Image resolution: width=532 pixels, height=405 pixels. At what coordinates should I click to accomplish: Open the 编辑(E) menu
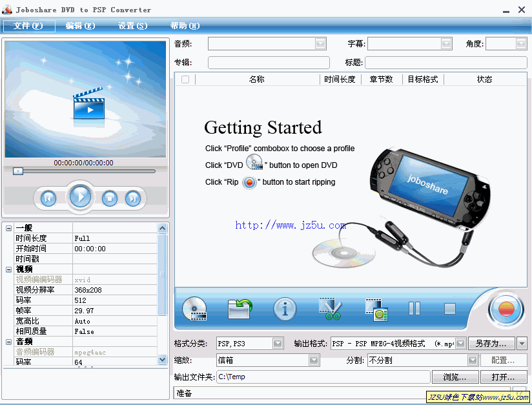81,26
